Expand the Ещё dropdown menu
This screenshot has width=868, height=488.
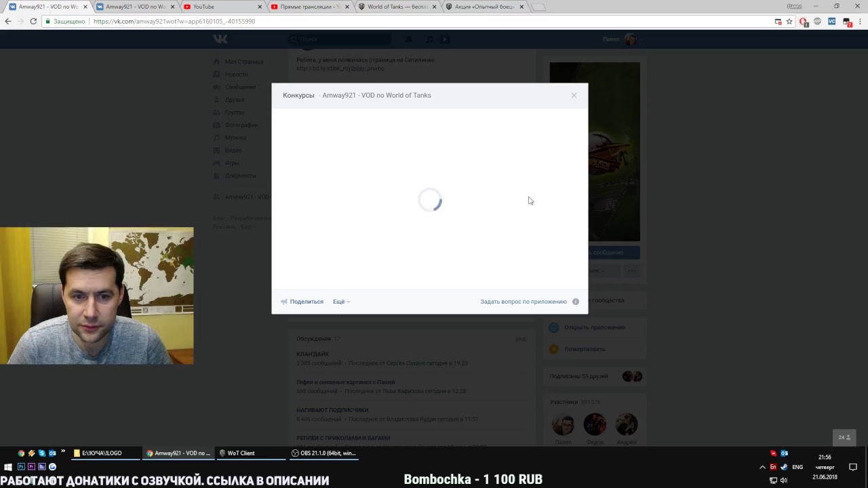(341, 302)
